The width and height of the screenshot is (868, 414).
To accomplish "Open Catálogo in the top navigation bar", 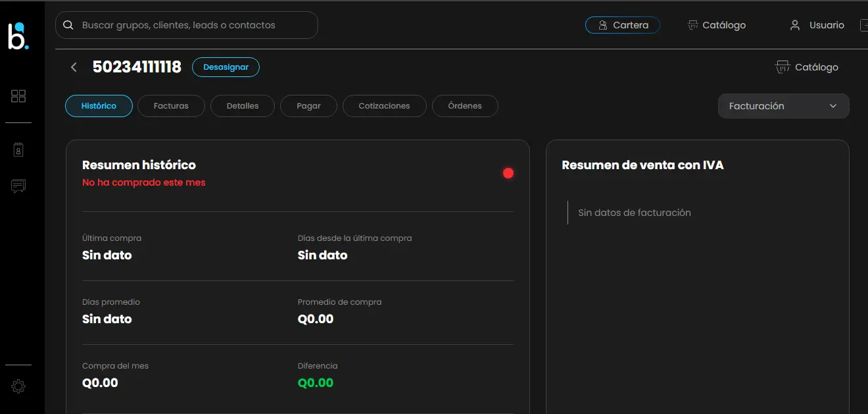I will pos(717,25).
